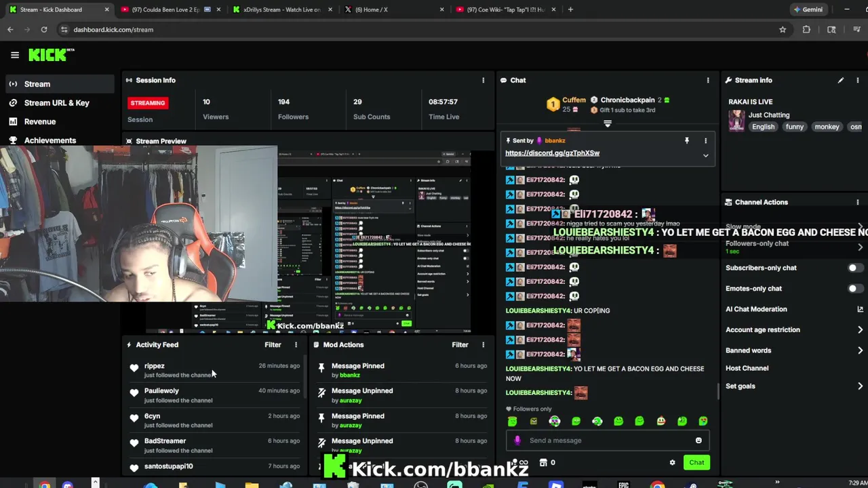Show hidden taskbar icons overflow arrow
The width and height of the screenshot is (868, 488).
[777, 483]
